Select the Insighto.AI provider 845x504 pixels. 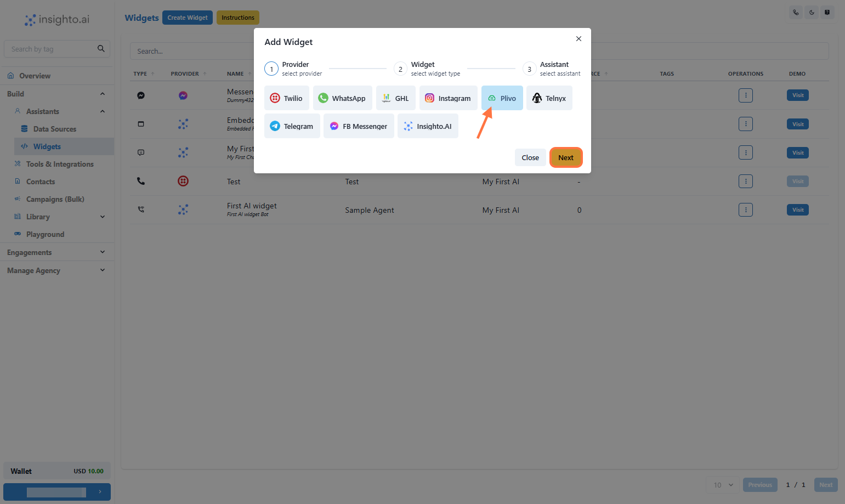pyautogui.click(x=428, y=126)
